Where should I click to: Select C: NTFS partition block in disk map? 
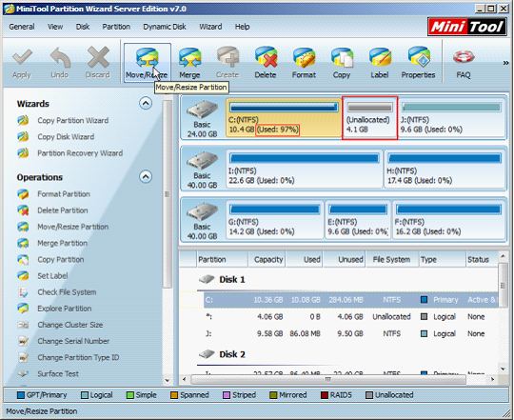point(284,118)
